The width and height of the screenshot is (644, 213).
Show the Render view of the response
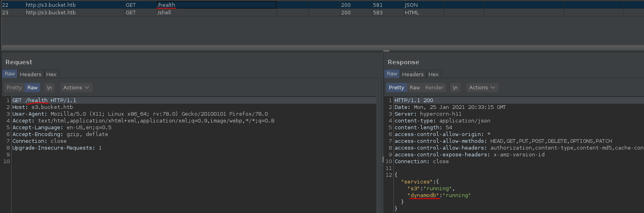tap(434, 88)
